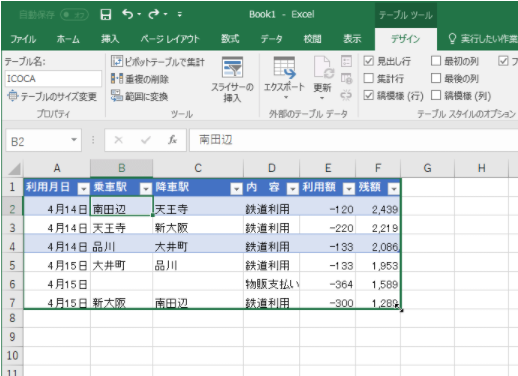
Task: Click 範囲に変換 button
Action: [x=139, y=96]
